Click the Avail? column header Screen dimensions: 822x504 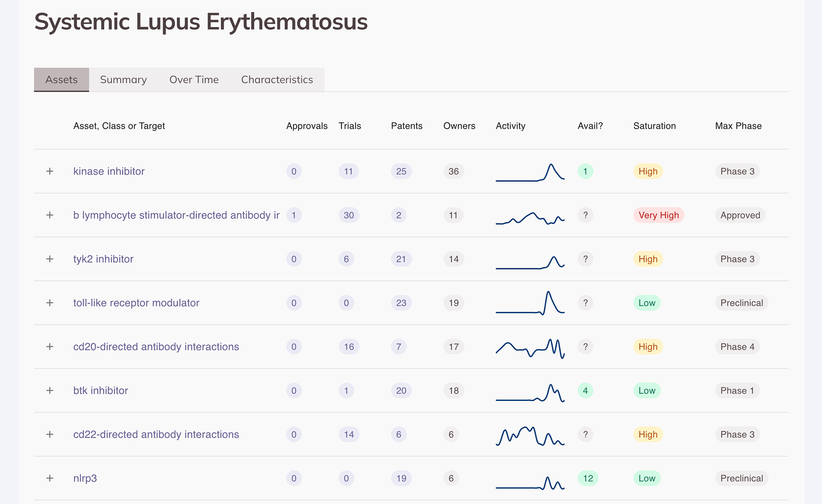pyautogui.click(x=590, y=126)
